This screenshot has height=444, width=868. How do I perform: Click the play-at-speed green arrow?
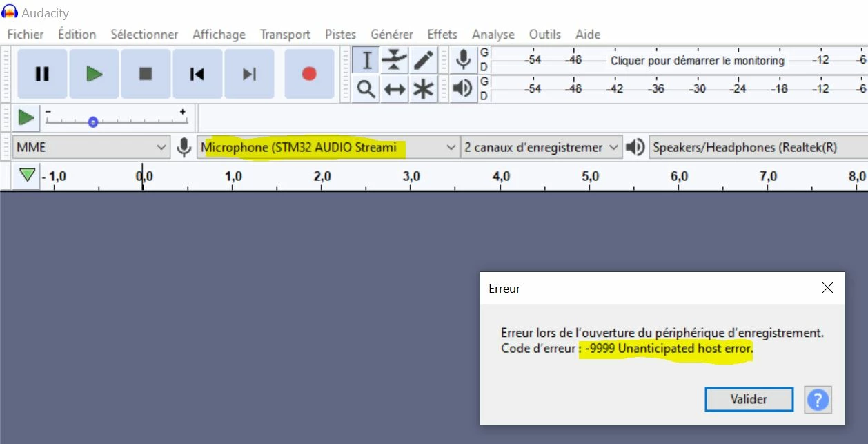pos(26,117)
